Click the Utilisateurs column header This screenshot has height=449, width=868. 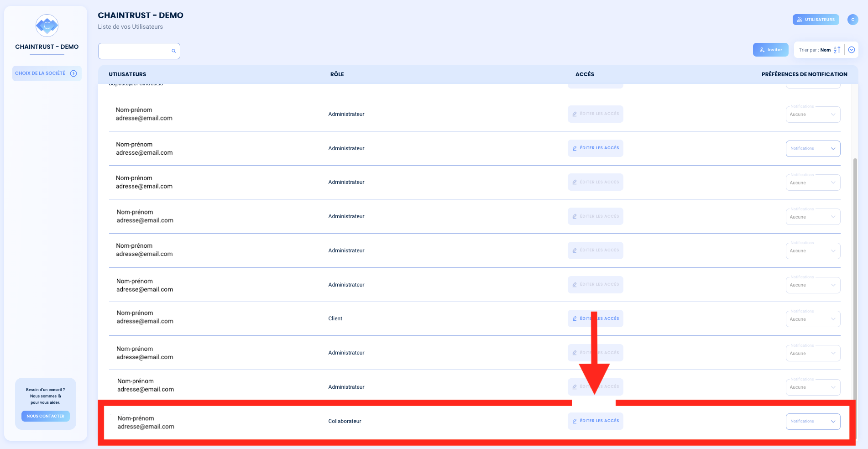[127, 74]
